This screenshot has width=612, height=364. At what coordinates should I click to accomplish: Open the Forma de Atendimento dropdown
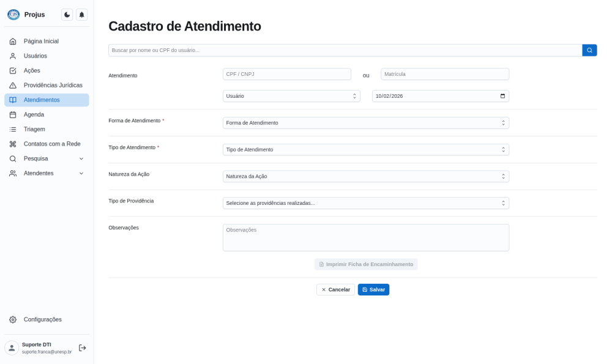pyautogui.click(x=365, y=122)
